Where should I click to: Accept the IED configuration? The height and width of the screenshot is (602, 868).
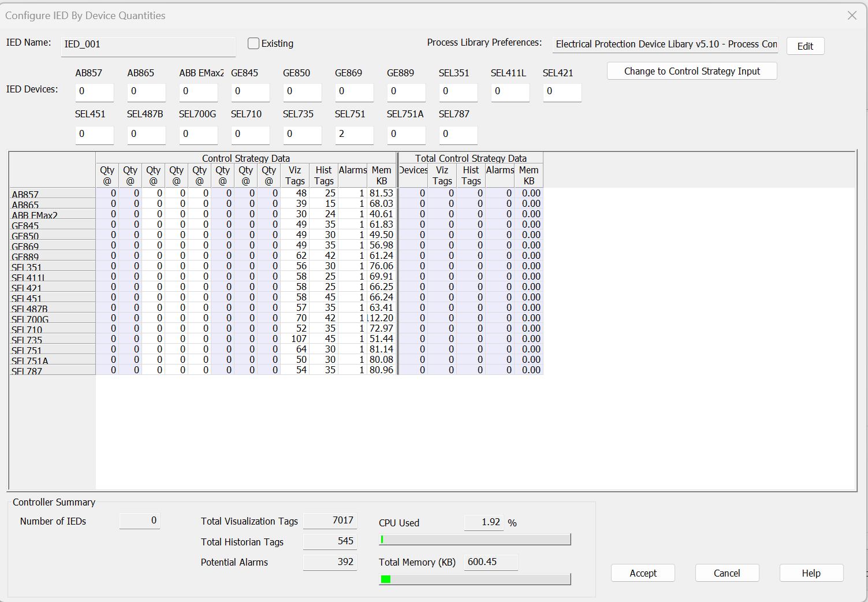[x=643, y=573]
